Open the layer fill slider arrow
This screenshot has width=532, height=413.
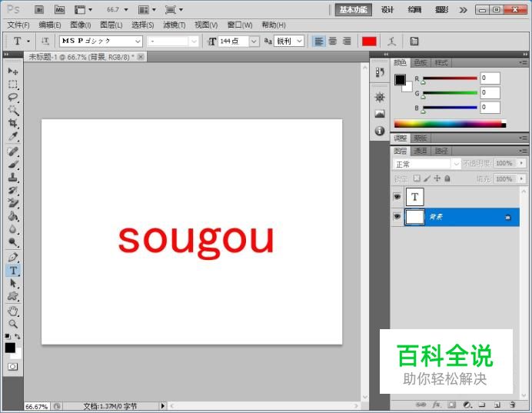(522, 178)
